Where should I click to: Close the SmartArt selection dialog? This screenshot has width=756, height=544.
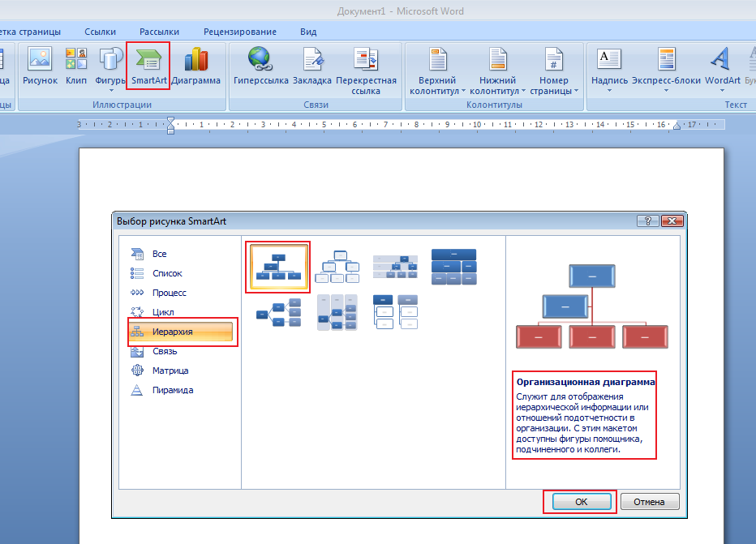point(672,221)
